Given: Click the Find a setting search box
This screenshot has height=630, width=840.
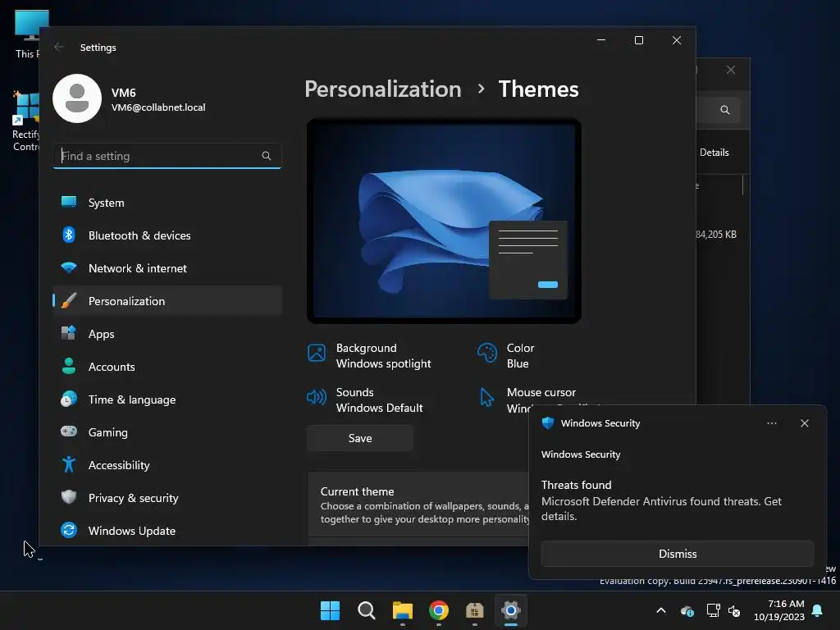Looking at the screenshot, I should coord(167,156).
